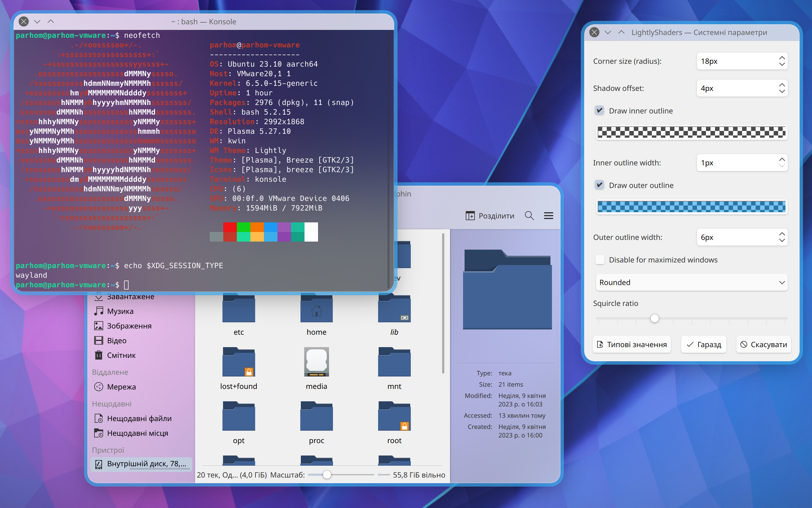
Task: Click the Konsole terminal prompt cursor
Action: [127, 285]
